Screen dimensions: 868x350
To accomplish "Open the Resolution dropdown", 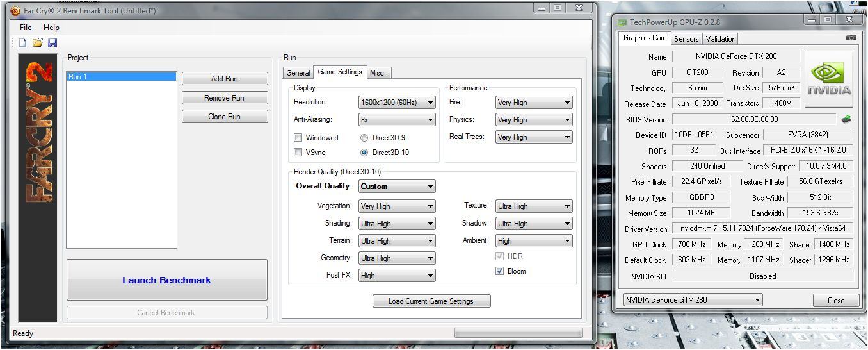I will [x=397, y=103].
